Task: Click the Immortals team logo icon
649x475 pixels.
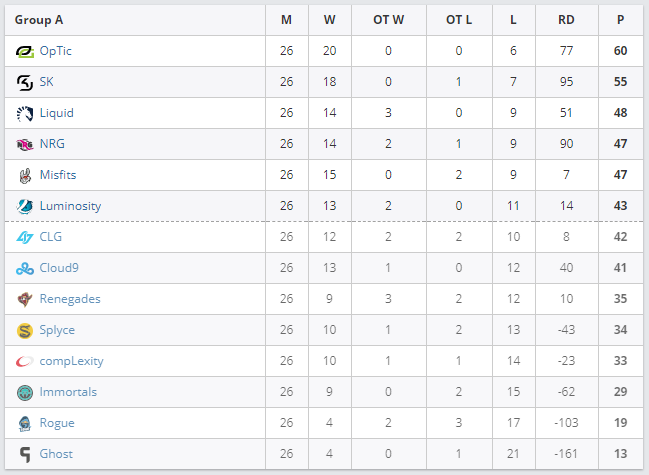Action: (25, 392)
